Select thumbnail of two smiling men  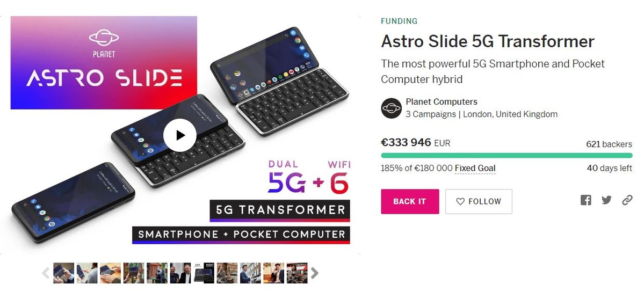pyautogui.click(x=180, y=273)
